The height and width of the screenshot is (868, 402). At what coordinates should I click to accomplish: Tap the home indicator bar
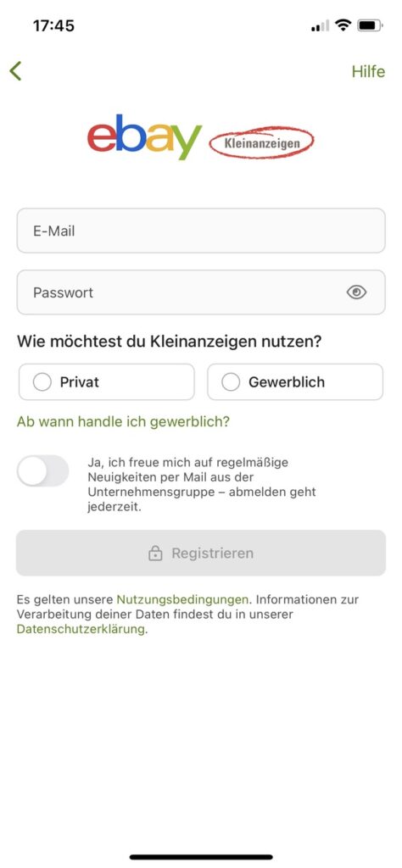201,857
